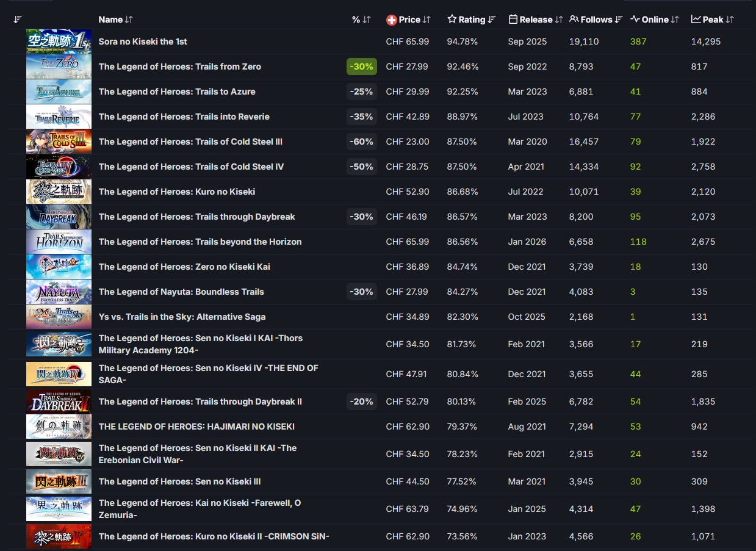The width and height of the screenshot is (756, 551).
Task: Open Sen no Kiseki I KAI link
Action: (x=201, y=344)
